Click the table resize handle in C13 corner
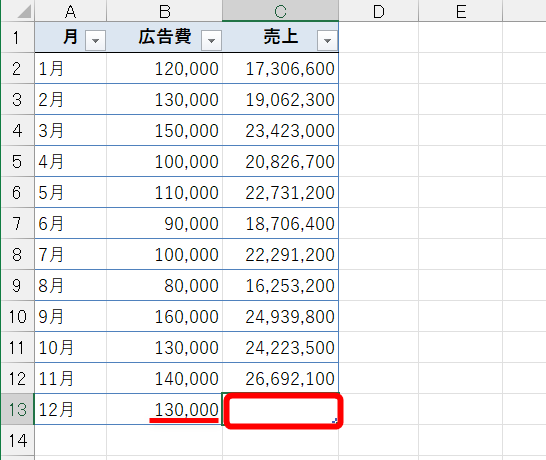The image size is (546, 460). coord(335,421)
